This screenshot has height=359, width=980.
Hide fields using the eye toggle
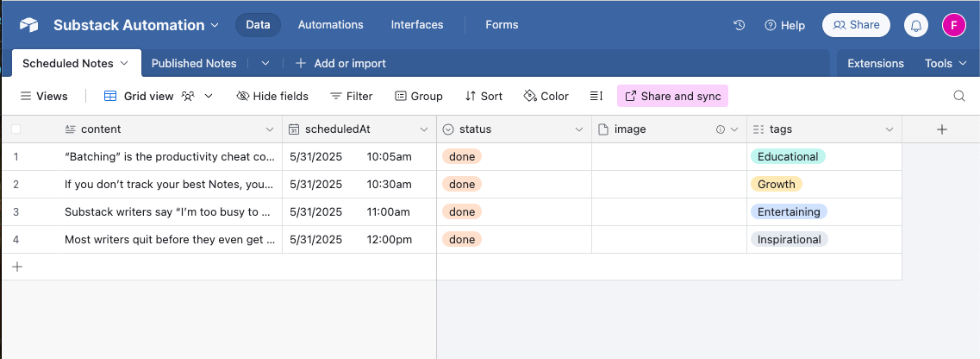272,96
